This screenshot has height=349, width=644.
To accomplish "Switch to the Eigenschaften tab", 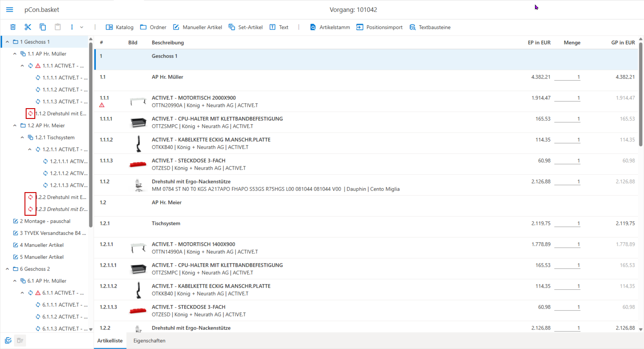I will pos(149,341).
